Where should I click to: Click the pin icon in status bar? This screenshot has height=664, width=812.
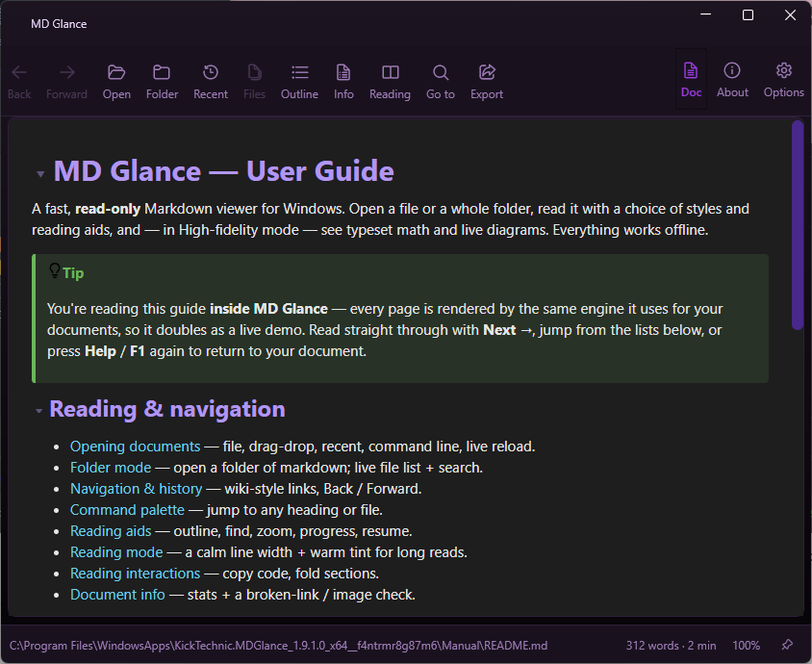787,645
